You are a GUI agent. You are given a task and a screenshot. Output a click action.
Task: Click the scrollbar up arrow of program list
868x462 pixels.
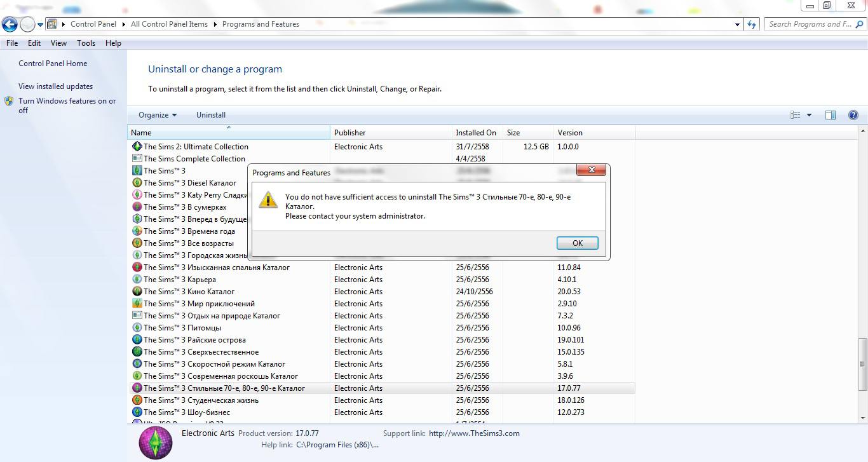(x=862, y=131)
